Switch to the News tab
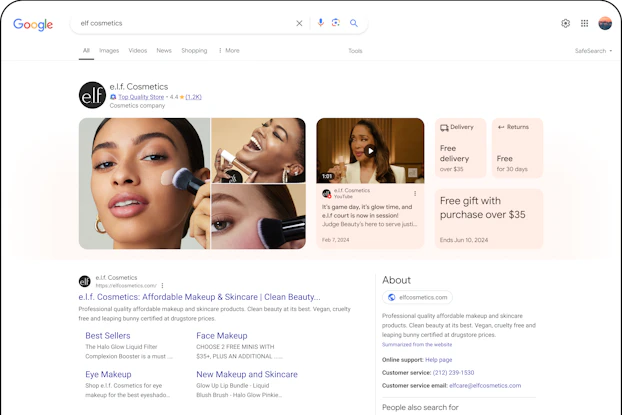 164,50
